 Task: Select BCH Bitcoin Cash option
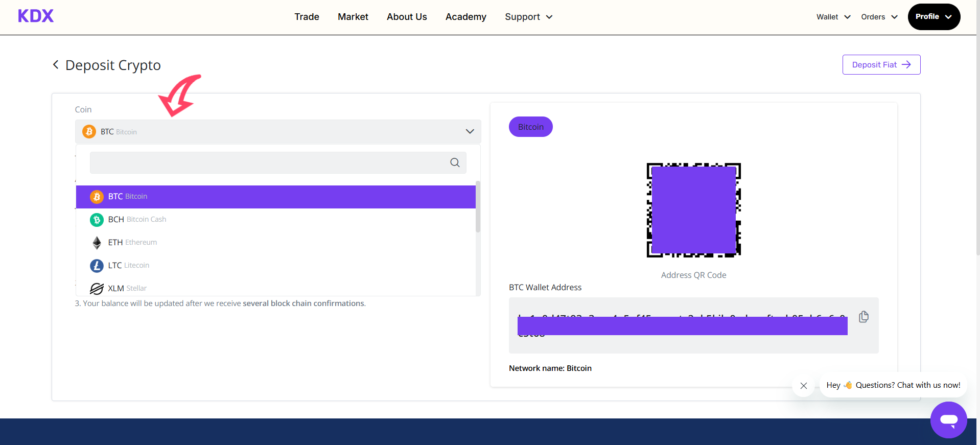point(276,220)
